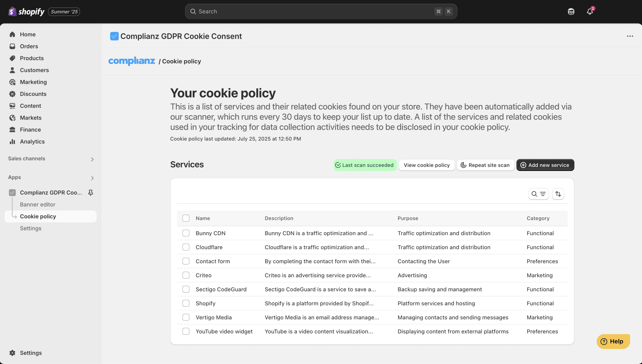Open the notifications bell icon
642x364 pixels.
[x=590, y=12]
